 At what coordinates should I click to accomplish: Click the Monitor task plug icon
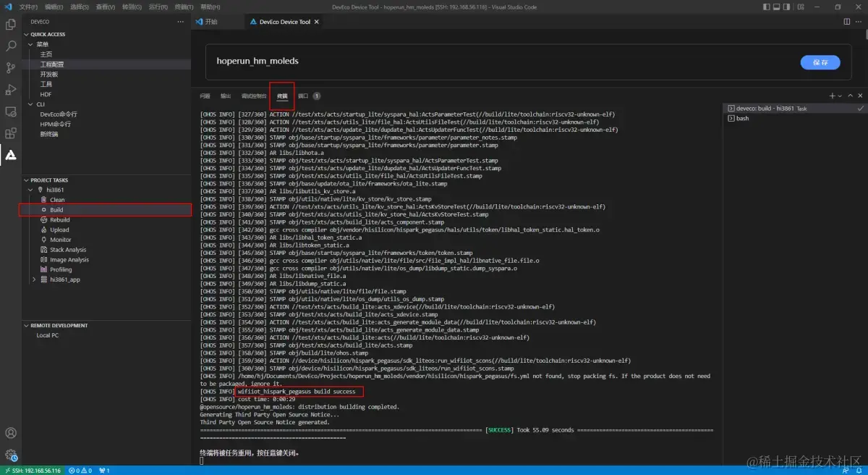44,240
